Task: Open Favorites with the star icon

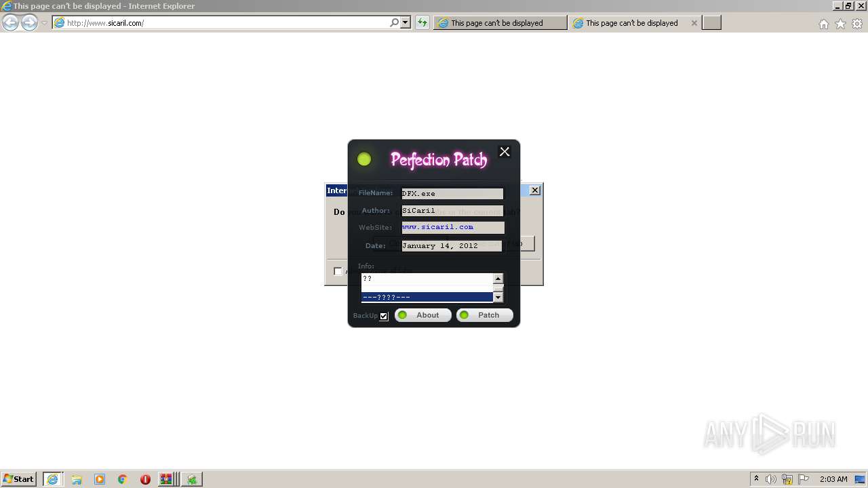Action: click(840, 24)
